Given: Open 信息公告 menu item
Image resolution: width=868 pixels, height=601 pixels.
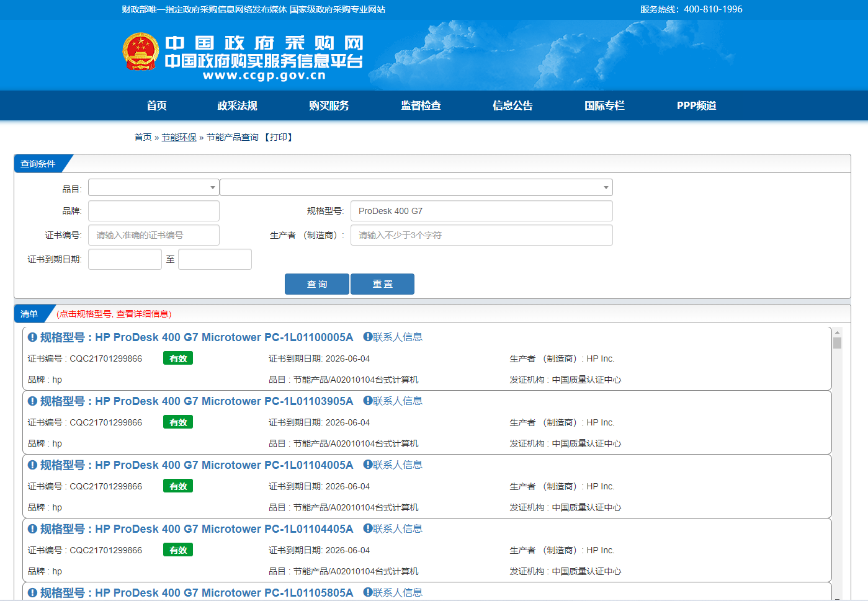Looking at the screenshot, I should click(x=512, y=105).
